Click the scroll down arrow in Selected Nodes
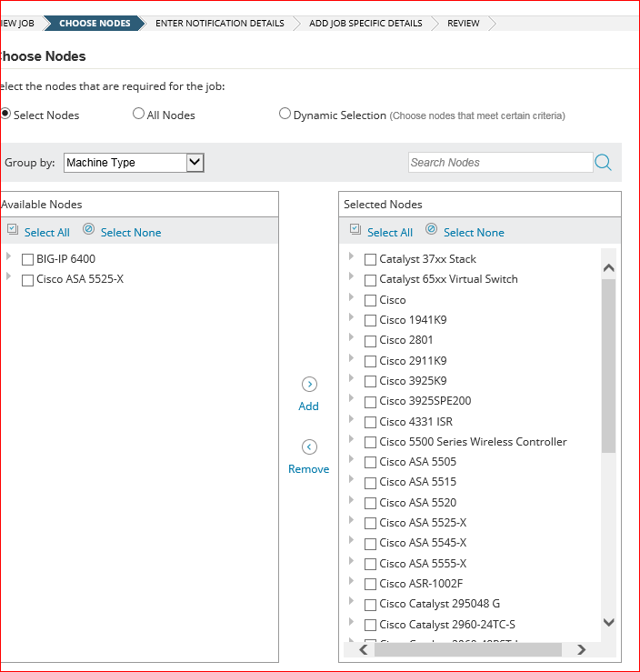 point(609,622)
